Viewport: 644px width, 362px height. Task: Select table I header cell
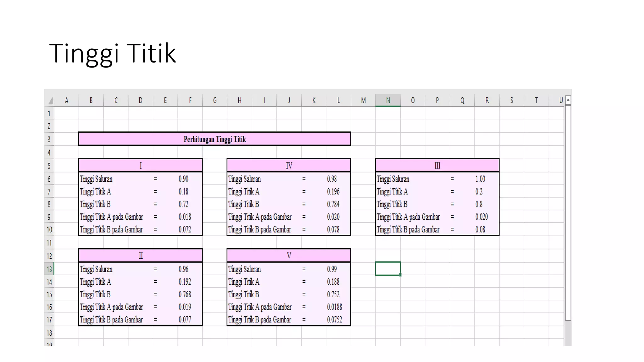[x=140, y=166]
